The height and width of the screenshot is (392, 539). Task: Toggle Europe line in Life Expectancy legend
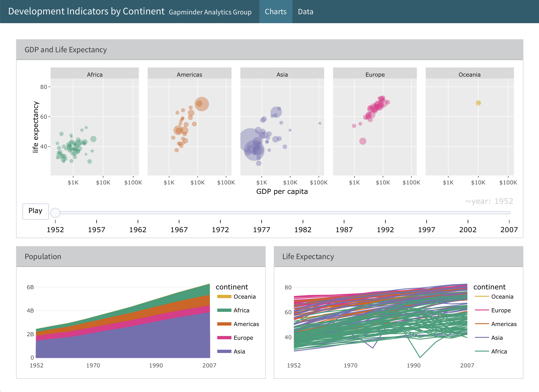tap(501, 310)
